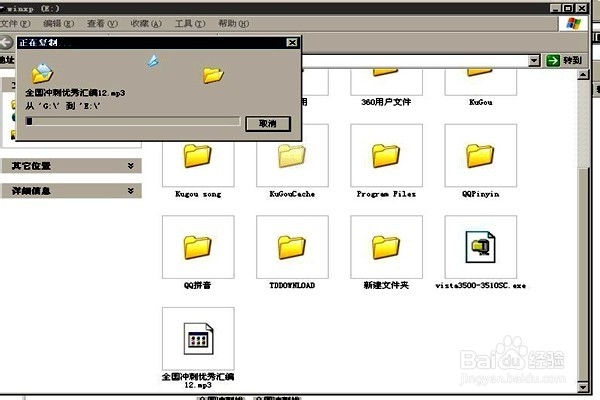Click the vertical scrollbar thumb

583,274
